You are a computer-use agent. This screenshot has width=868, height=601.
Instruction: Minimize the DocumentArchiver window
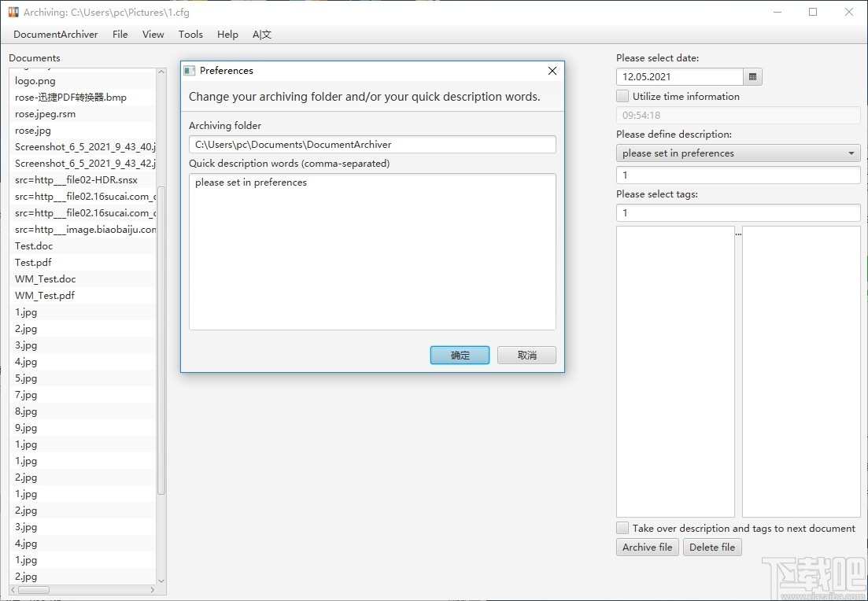[778, 12]
